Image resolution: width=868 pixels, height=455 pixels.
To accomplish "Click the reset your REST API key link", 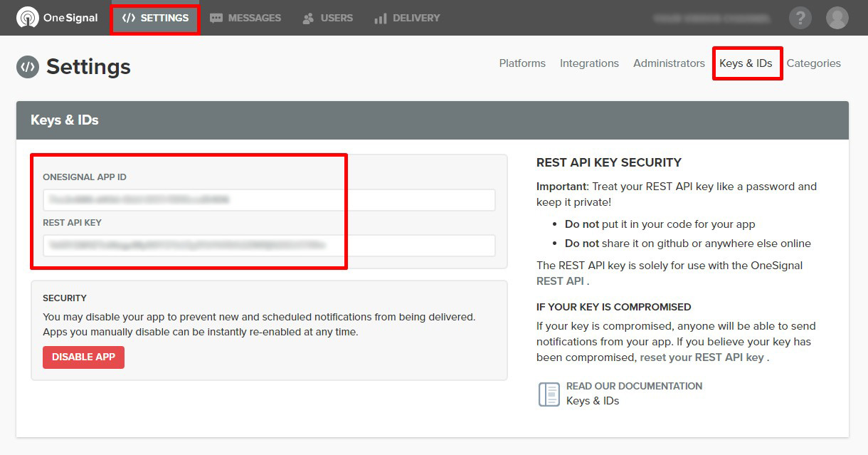I will [x=702, y=357].
